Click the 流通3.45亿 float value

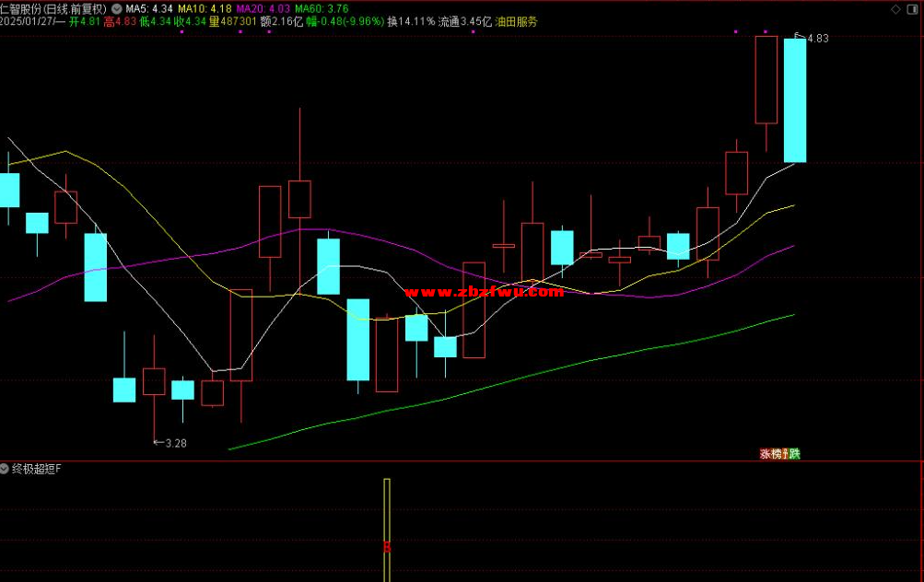click(465, 22)
